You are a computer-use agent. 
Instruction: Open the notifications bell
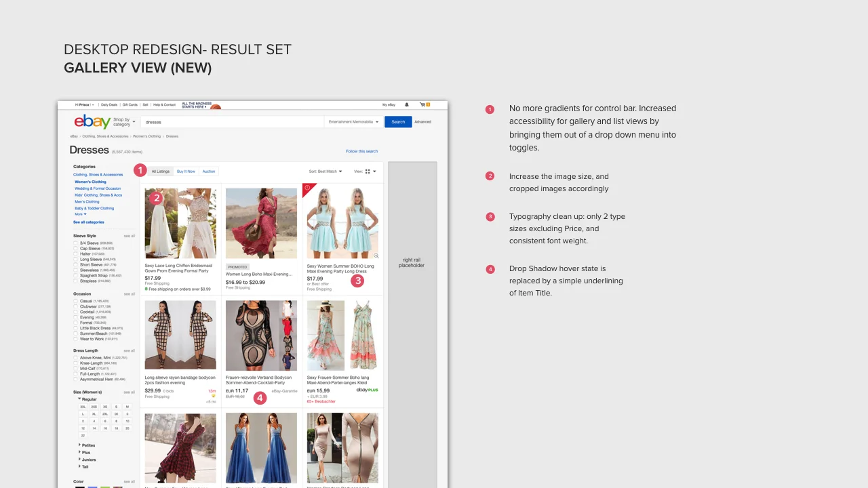[x=407, y=104]
